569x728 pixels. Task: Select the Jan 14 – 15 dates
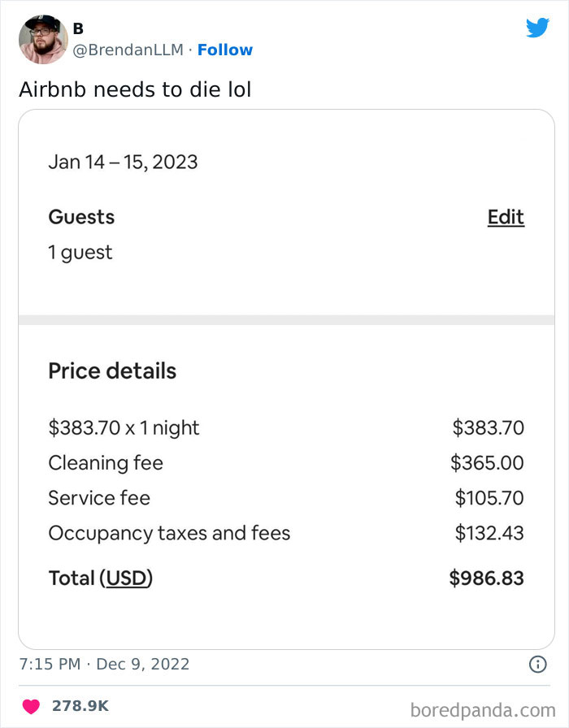(123, 162)
